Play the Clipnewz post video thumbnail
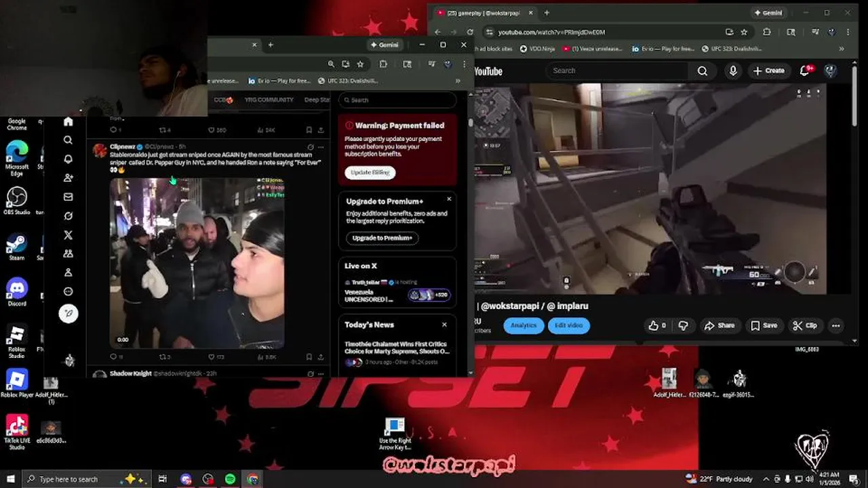868x488 pixels. coord(197,263)
